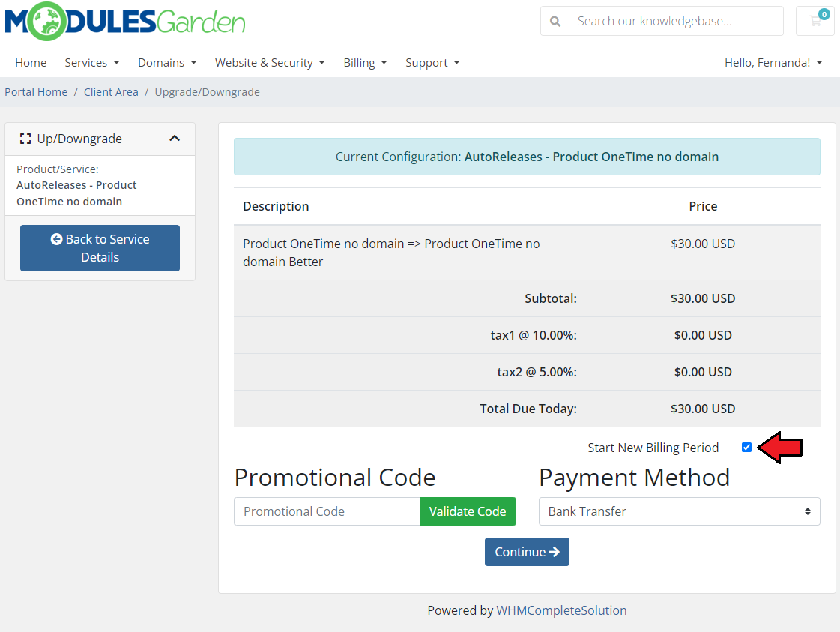Click the Validate Code button
The height and width of the screenshot is (632, 840).
(468, 511)
